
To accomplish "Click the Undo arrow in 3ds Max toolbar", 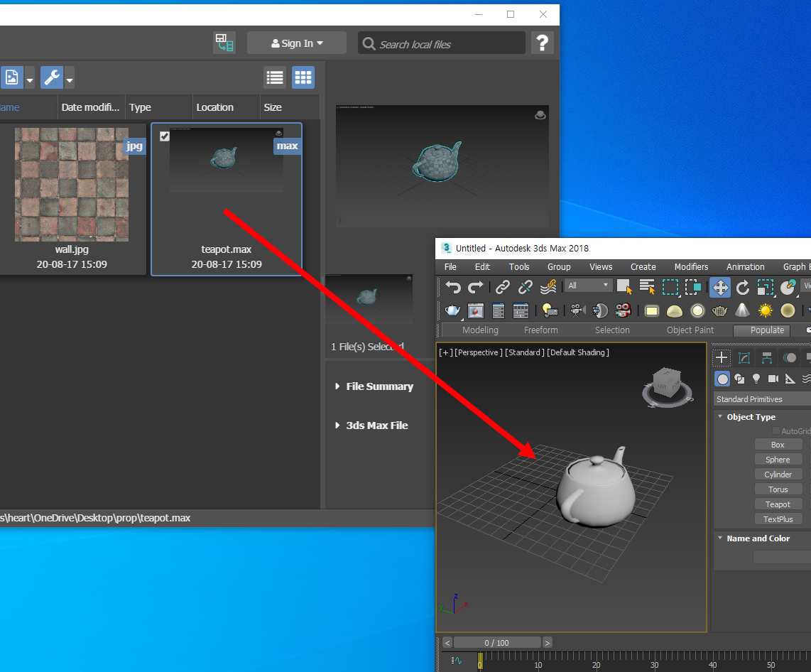I will pyautogui.click(x=453, y=287).
